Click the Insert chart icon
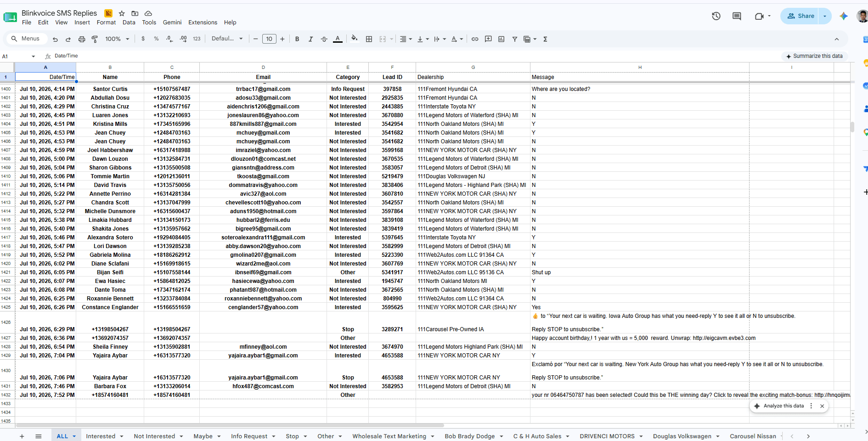 click(x=502, y=39)
